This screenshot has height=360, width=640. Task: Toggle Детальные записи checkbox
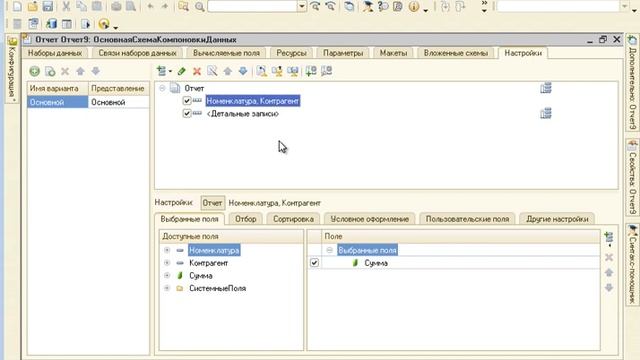(x=187, y=113)
